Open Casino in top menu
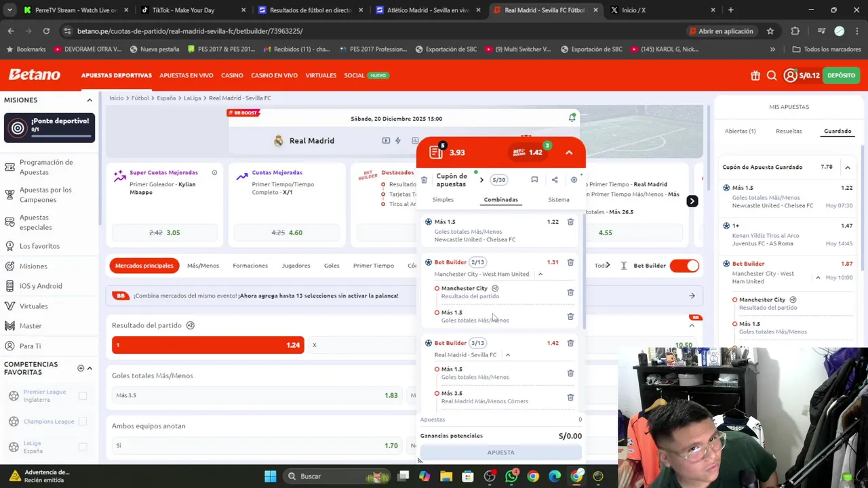Viewport: 868px width, 488px height. click(x=232, y=75)
